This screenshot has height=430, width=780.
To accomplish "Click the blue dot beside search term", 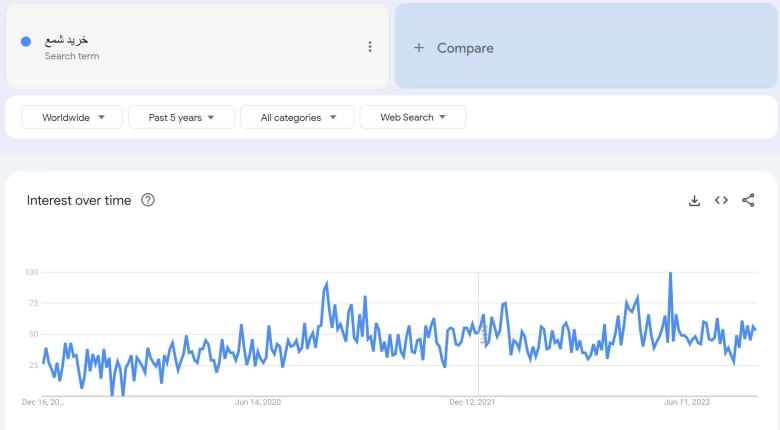I will tap(26, 42).
